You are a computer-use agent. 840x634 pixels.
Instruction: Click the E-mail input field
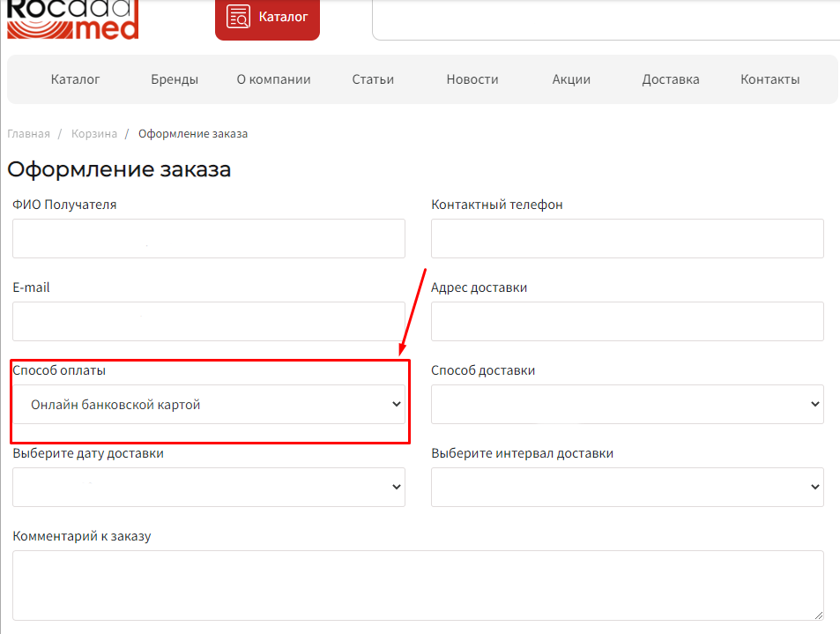209,322
